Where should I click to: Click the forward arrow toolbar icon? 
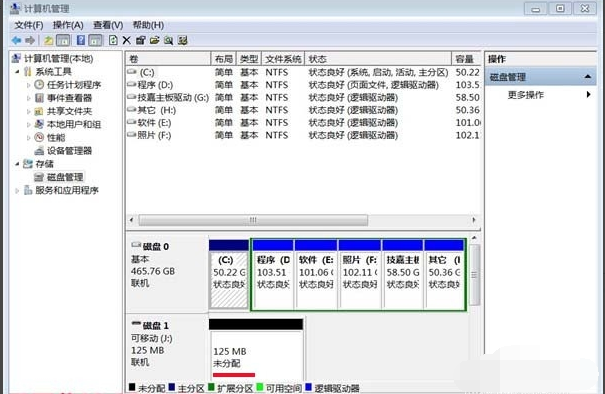30,40
